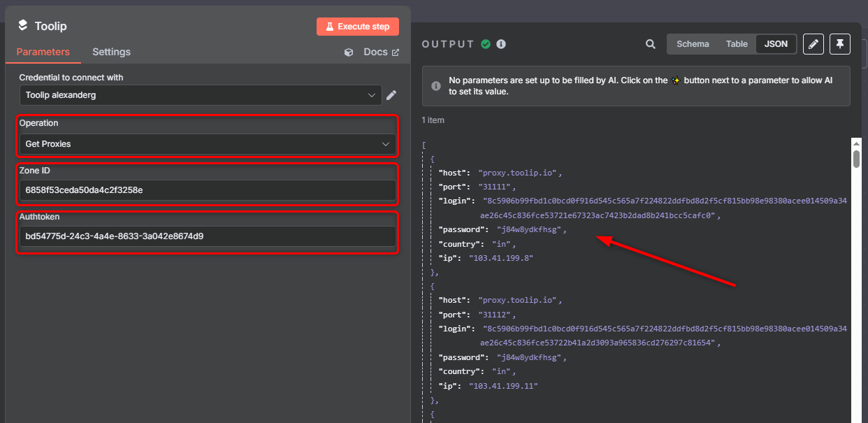Click the Operation field label
The width and height of the screenshot is (868, 423).
coord(38,123)
